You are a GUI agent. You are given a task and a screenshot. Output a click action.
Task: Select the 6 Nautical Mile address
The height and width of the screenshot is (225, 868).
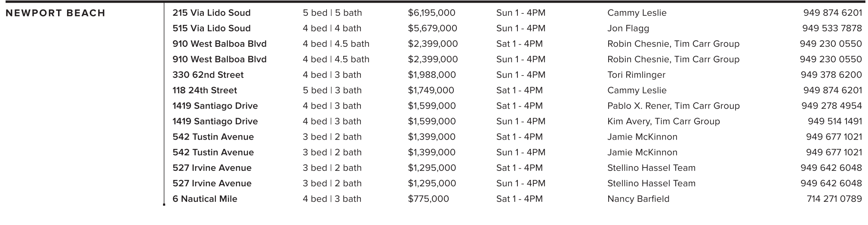(205, 199)
